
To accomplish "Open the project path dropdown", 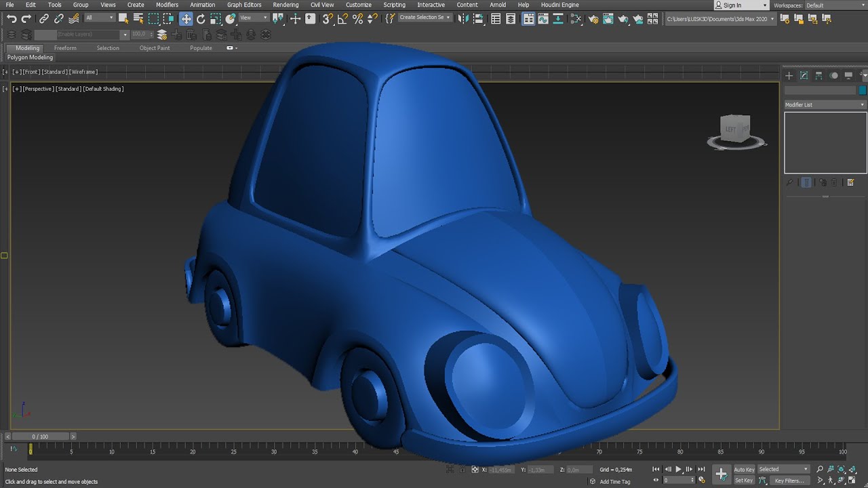I will pos(720,19).
